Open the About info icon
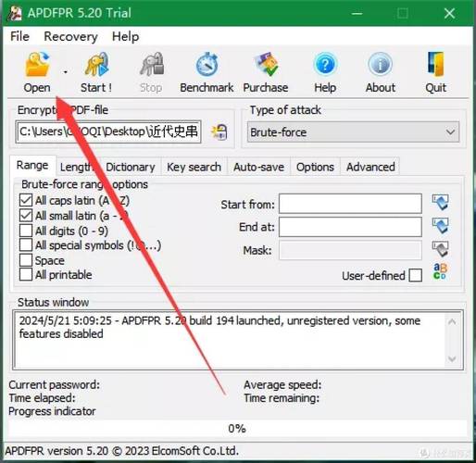Image resolution: width=476 pixels, height=463 pixels. (x=381, y=64)
